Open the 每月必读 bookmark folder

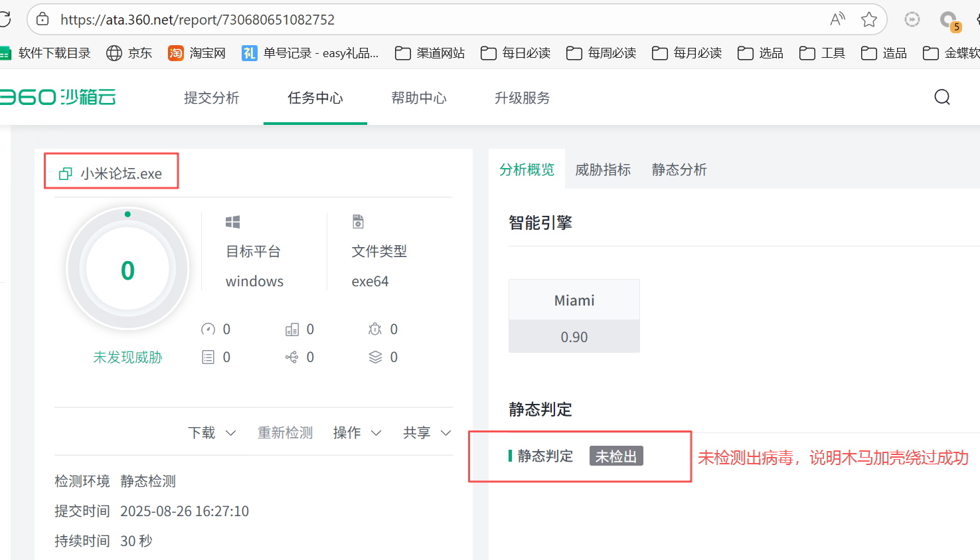(x=687, y=53)
